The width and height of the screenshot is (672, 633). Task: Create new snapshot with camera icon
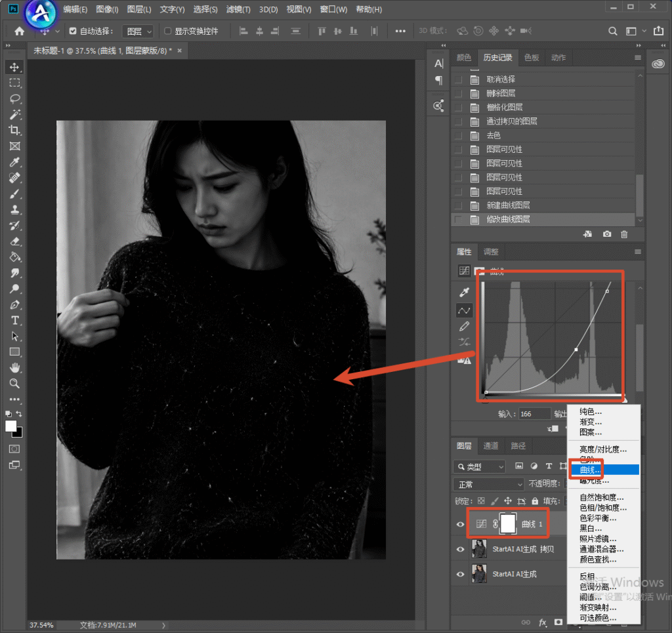(607, 234)
